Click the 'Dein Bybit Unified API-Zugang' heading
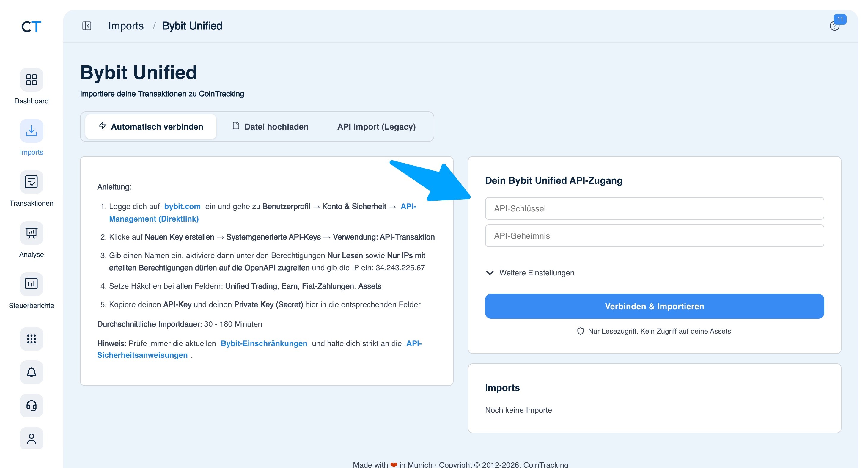 [x=553, y=180]
